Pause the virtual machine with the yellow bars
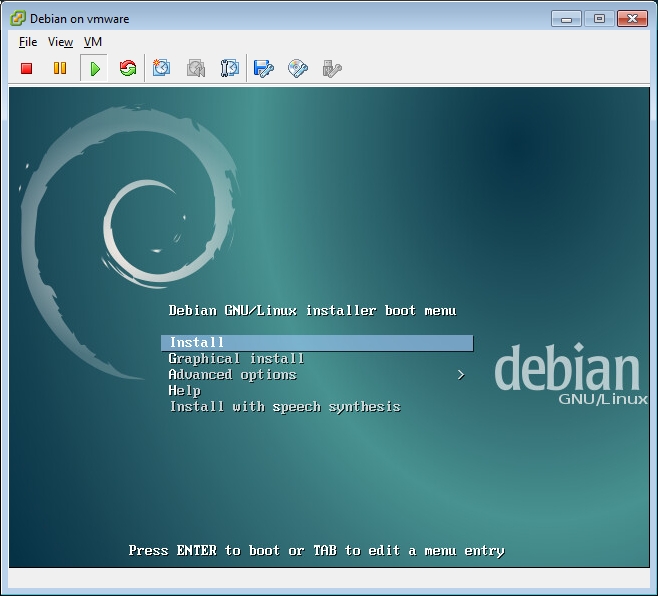Viewport: 658px width, 596px height. (60, 68)
